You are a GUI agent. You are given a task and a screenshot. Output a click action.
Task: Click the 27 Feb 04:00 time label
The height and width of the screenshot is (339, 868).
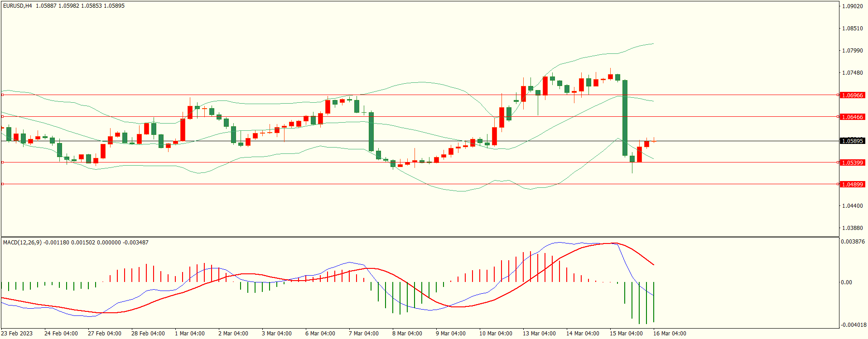(105, 334)
